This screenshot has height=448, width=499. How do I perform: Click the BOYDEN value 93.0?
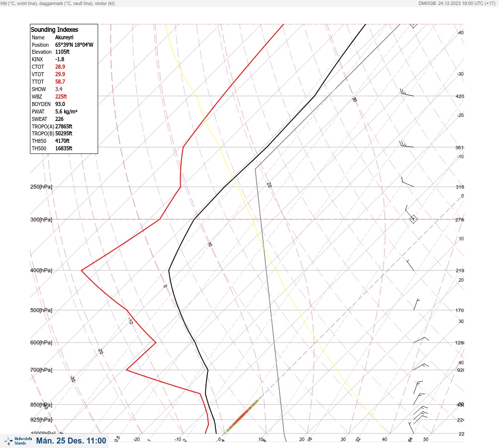(x=60, y=104)
